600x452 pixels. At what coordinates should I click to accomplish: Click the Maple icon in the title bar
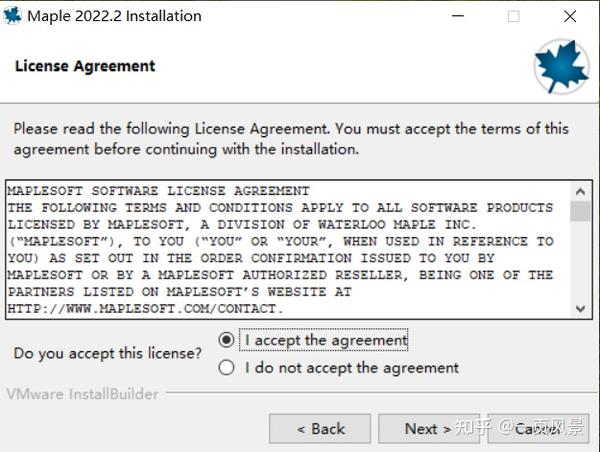point(14,16)
